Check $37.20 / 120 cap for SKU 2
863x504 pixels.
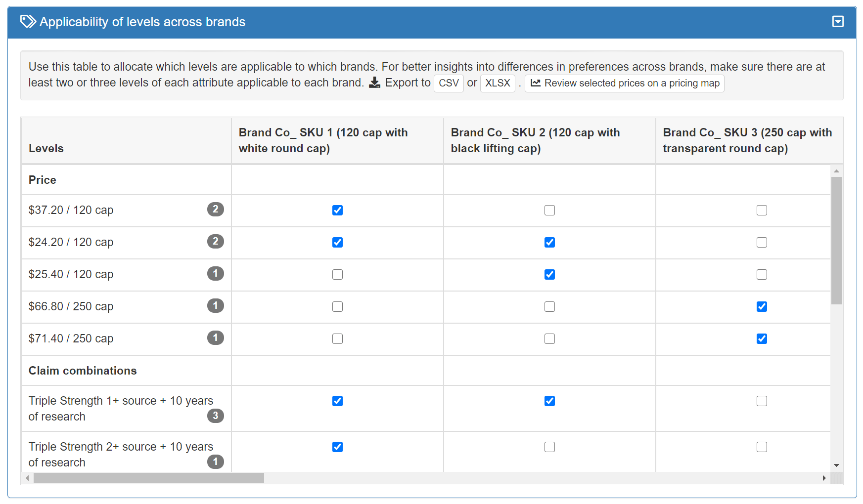549,210
